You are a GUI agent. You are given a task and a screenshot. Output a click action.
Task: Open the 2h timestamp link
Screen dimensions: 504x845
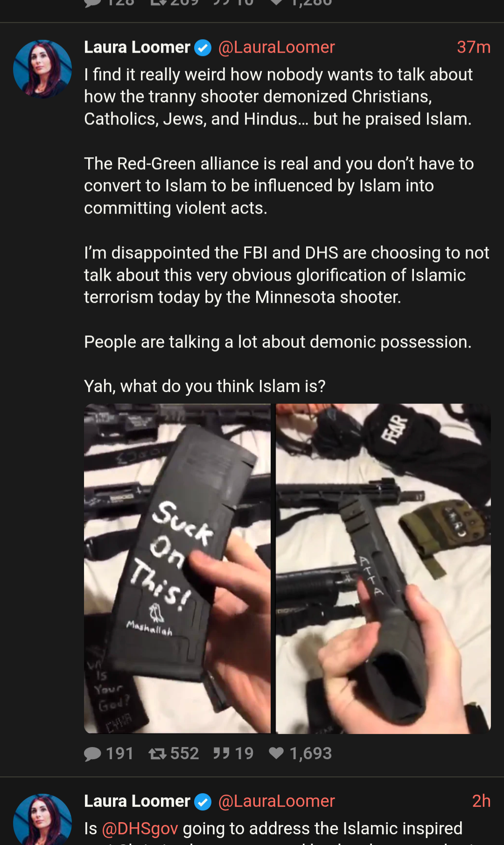click(x=481, y=801)
